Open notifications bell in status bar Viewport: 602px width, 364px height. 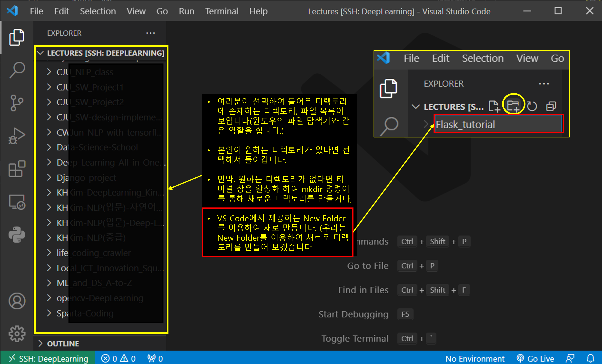591,358
